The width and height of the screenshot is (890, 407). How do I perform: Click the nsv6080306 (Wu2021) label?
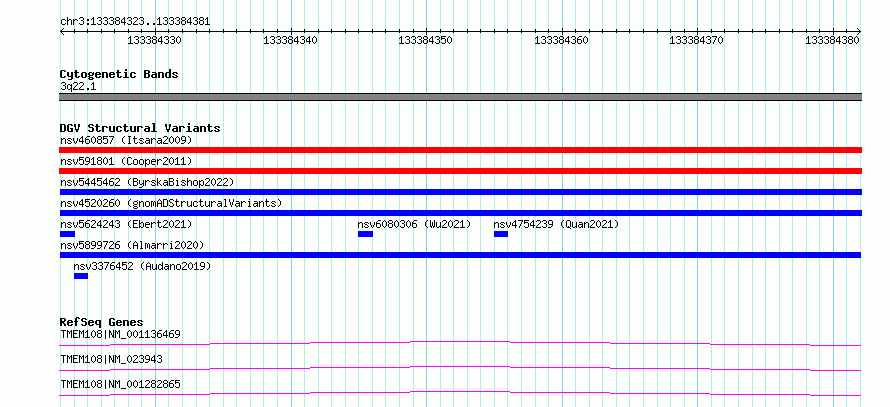[414, 224]
